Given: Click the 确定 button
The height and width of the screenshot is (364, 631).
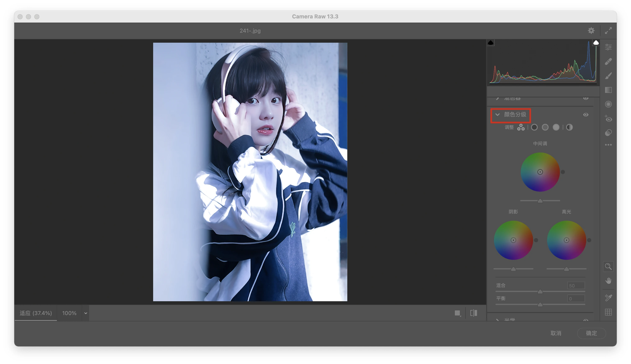Looking at the screenshot, I should coord(591,333).
